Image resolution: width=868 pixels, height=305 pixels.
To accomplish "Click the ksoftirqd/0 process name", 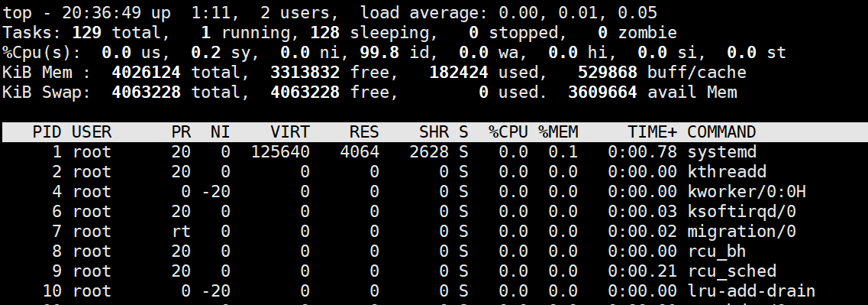I will tap(742, 212).
